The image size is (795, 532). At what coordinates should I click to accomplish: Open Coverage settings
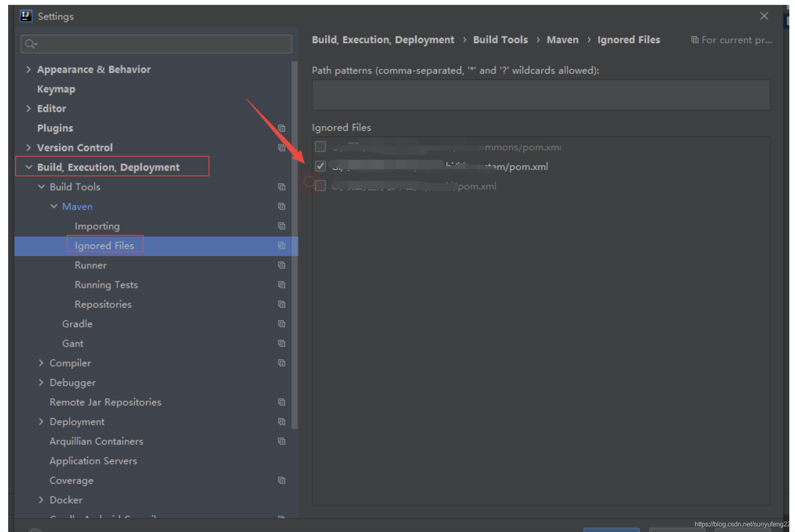point(71,480)
